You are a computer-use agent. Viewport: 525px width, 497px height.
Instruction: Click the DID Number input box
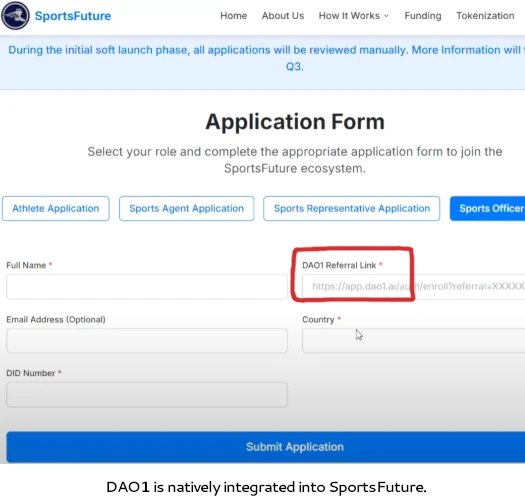click(x=147, y=395)
